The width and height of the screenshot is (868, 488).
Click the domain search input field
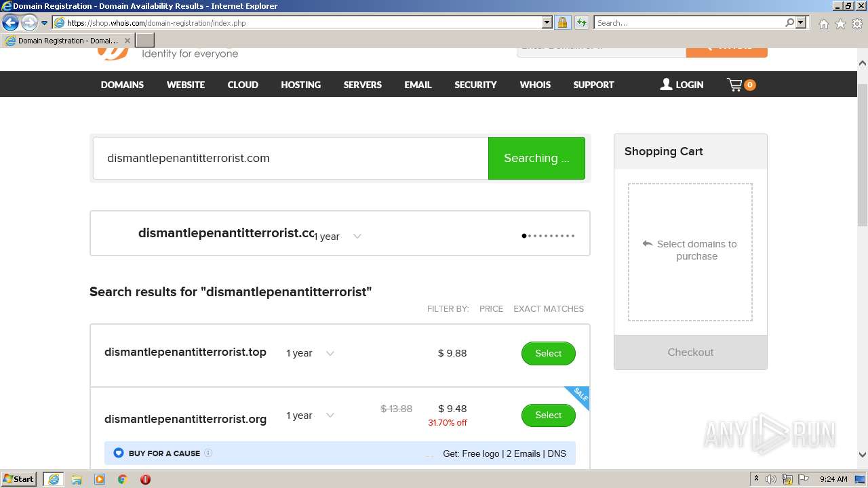pos(290,158)
